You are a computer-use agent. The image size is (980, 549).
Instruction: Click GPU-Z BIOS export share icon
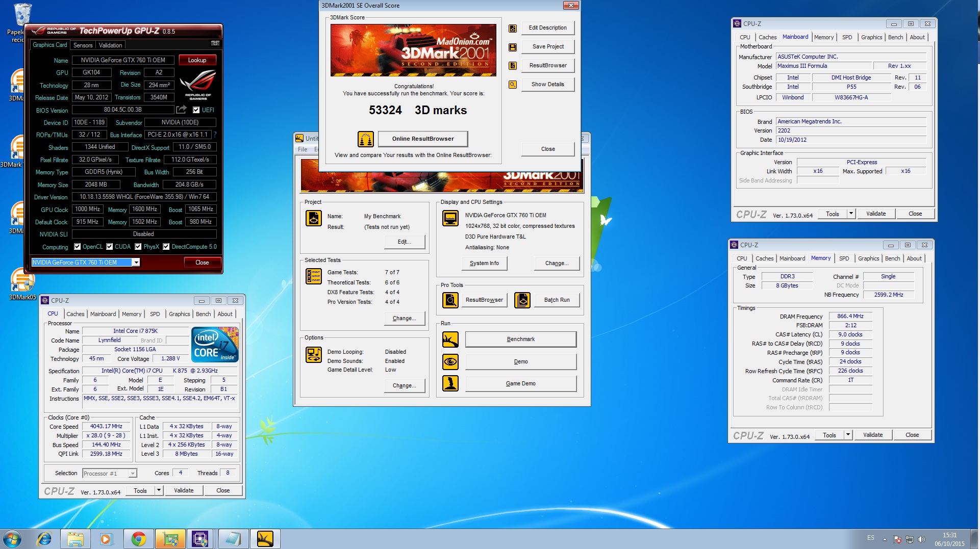[x=181, y=110]
